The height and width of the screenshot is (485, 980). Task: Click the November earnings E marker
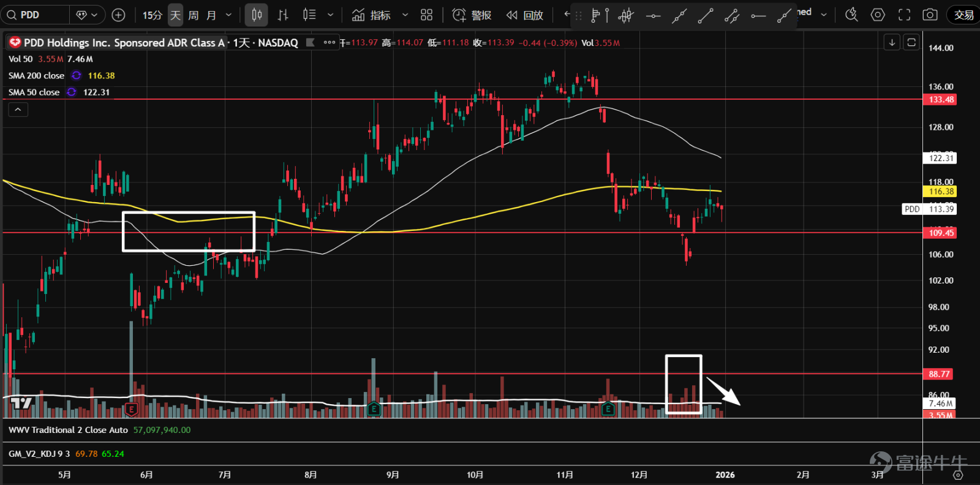[608, 409]
